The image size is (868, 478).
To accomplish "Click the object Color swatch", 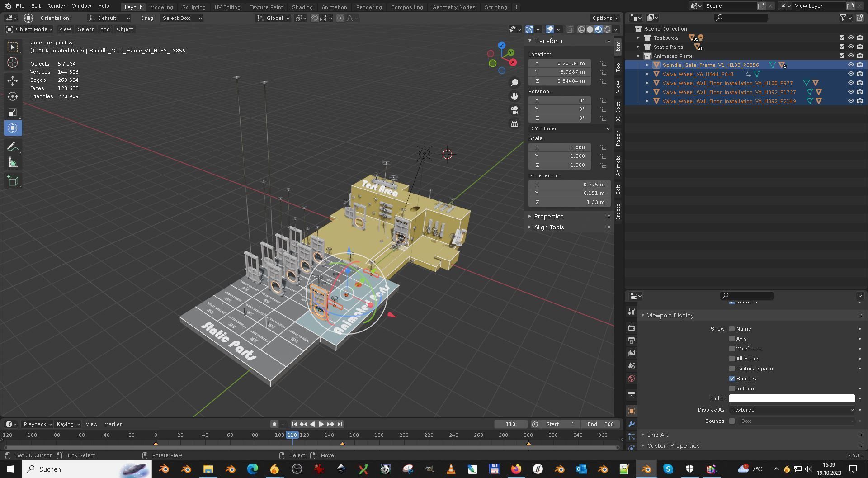I will (792, 398).
